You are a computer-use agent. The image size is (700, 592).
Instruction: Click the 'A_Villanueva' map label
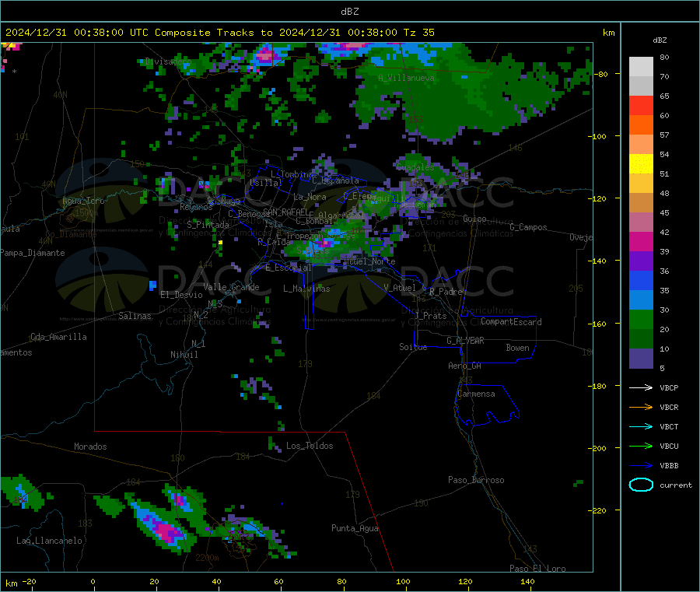pos(406,78)
